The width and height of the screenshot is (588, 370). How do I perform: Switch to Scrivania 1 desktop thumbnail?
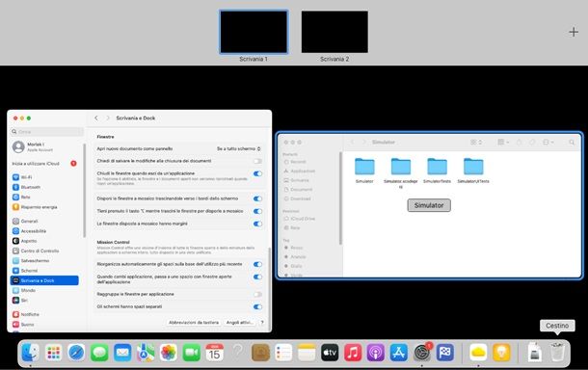(254, 32)
